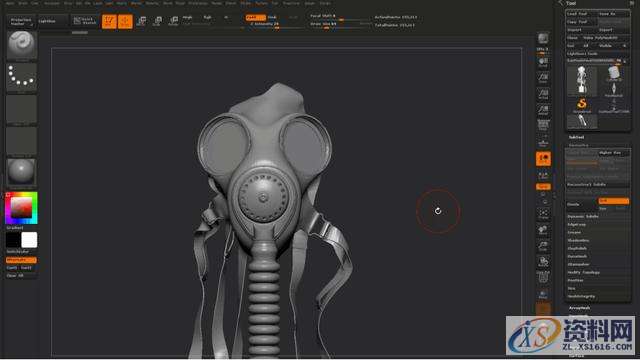
Task: Toggle the orange Local transform icon
Action: tap(543, 159)
